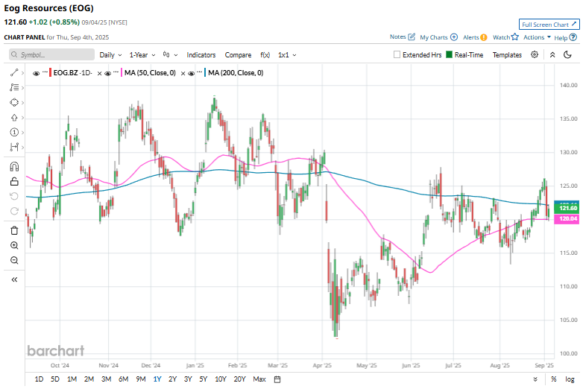Viewport: 583px width, 392px height.
Task: Toggle visibility of MA 200 indicator
Action: 191,73
